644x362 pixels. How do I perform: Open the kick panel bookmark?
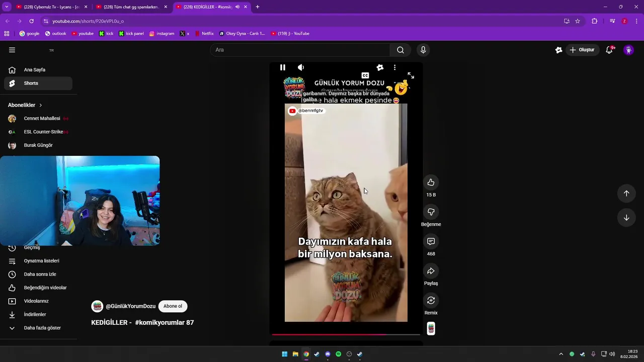131,34
